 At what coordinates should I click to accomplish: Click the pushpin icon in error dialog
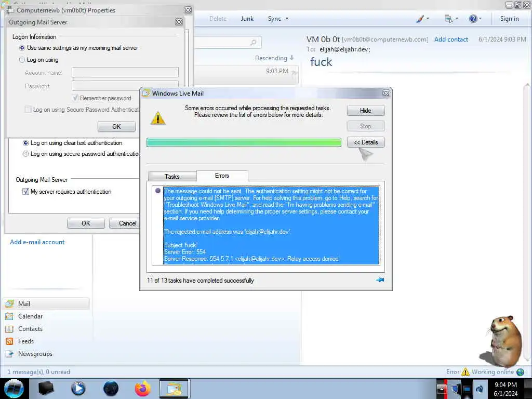click(380, 280)
